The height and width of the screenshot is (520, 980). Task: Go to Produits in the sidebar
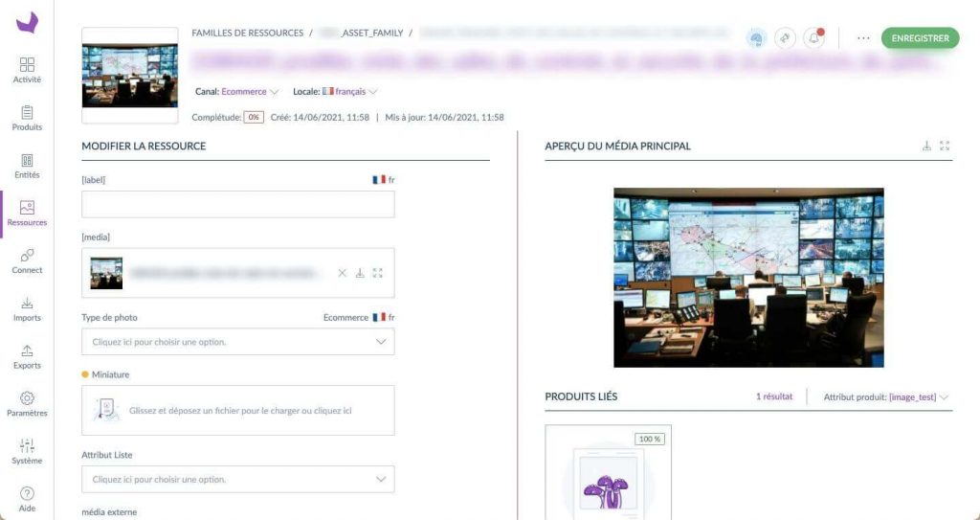(27, 118)
